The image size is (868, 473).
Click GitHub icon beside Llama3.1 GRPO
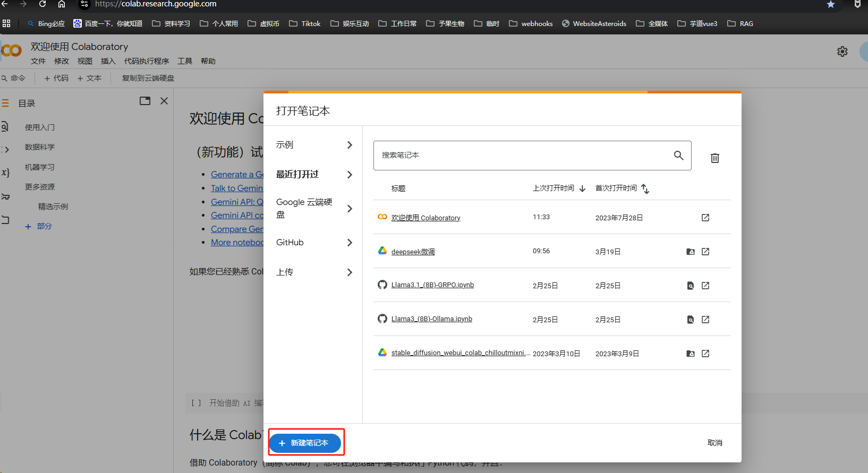pyautogui.click(x=382, y=285)
